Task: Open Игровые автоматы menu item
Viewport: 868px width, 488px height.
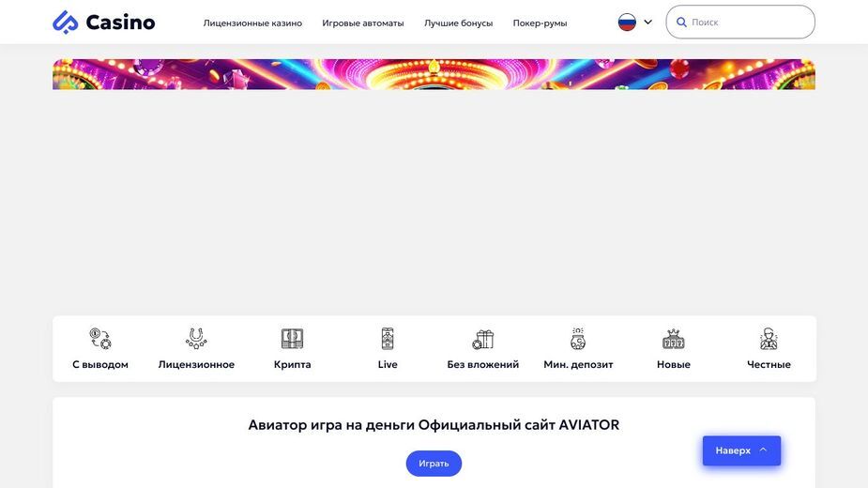Action: (x=363, y=23)
